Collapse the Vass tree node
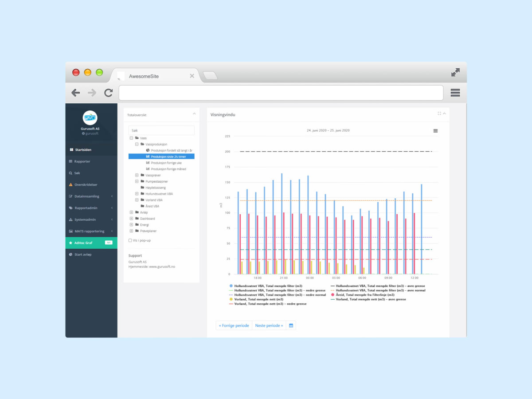Screen dimensions: 532x399 [x=131, y=138]
